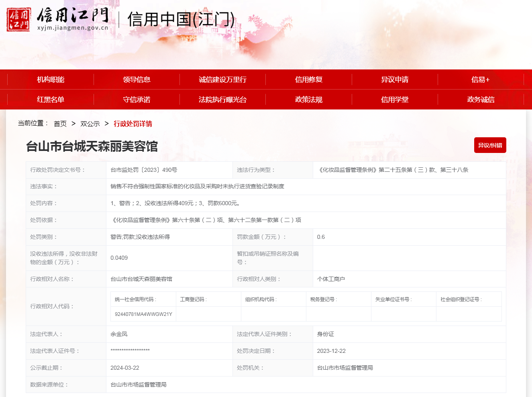Select 政务诚信 in the navigation bar
The height and width of the screenshot is (397, 532).
tap(481, 100)
